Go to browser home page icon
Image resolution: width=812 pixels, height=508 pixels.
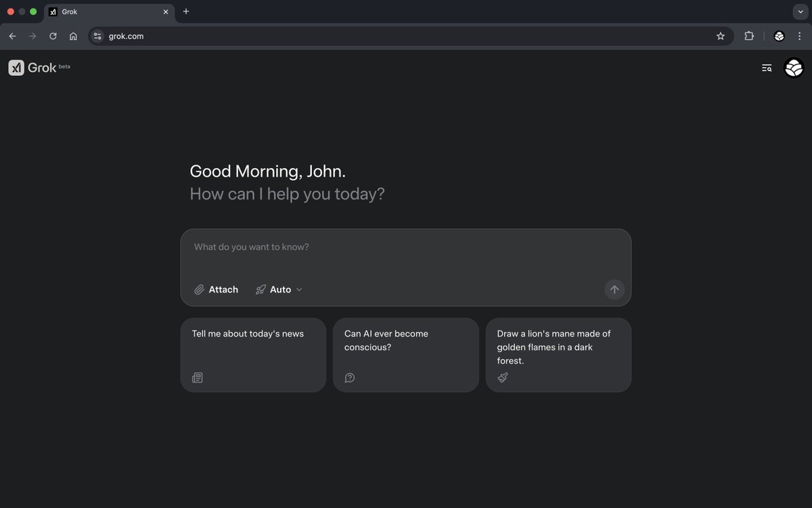(73, 36)
